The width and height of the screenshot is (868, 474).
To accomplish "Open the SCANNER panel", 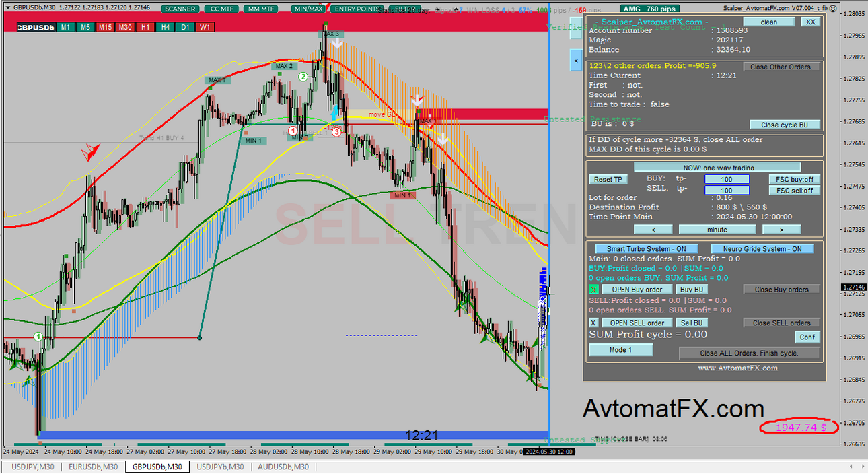I will (180, 9).
